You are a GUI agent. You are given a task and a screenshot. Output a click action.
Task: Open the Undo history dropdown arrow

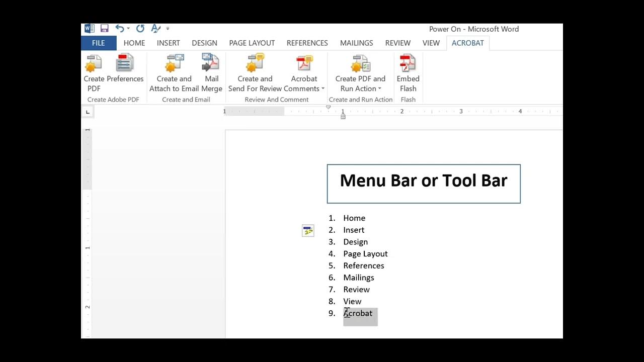point(128,29)
